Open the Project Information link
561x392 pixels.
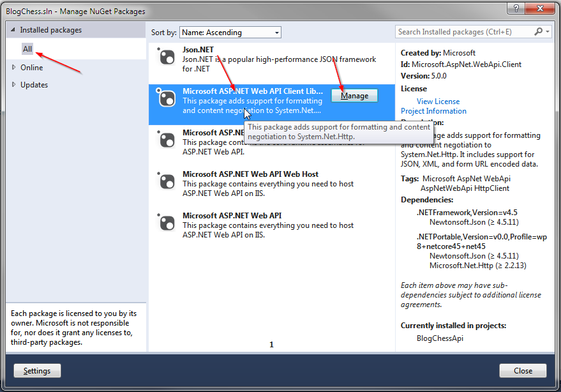(433, 111)
